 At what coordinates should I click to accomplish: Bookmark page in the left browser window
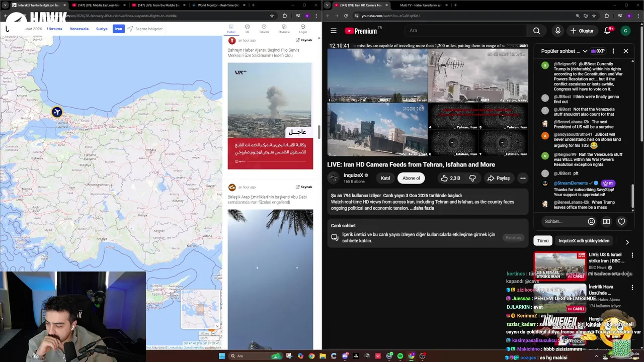click(x=272, y=16)
